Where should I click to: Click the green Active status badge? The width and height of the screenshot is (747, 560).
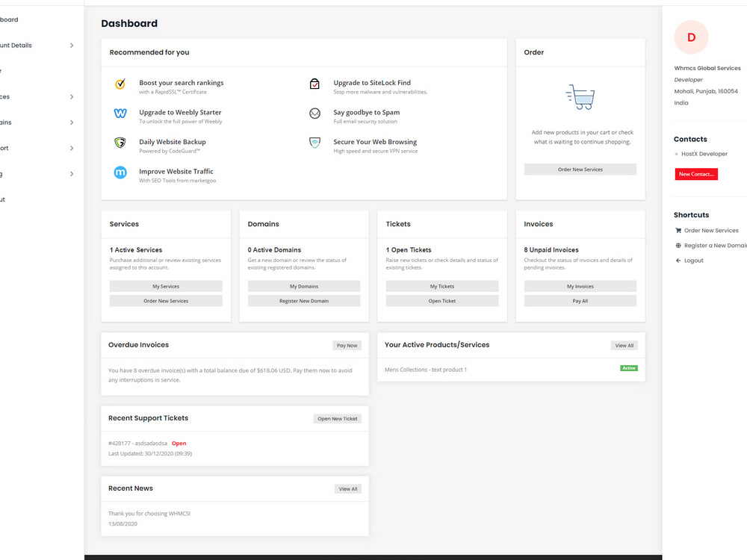(629, 368)
